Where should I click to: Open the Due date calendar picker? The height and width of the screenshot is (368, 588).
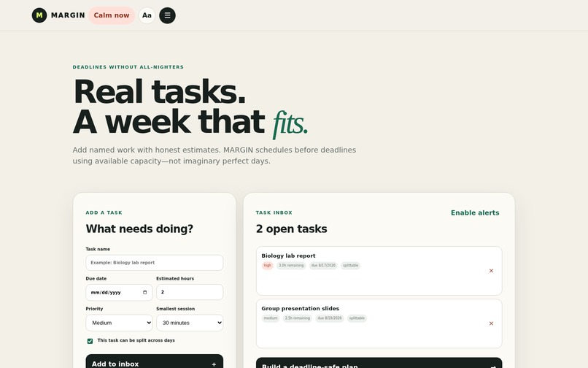[x=144, y=293]
